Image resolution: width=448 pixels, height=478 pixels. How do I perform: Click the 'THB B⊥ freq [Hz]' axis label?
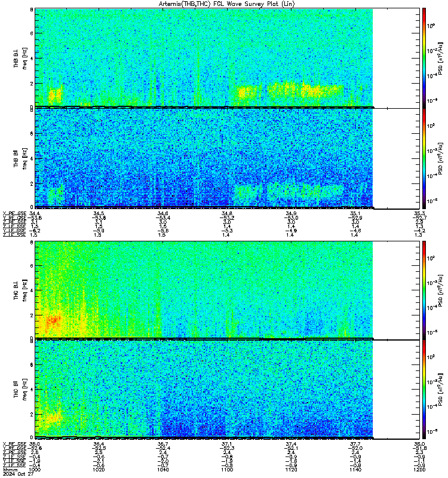(20, 58)
